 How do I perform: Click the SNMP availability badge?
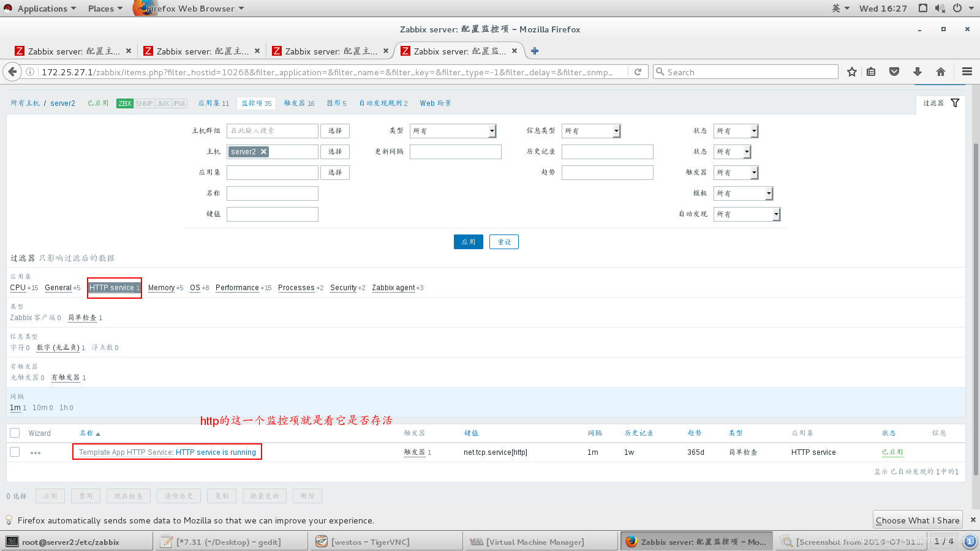[145, 103]
